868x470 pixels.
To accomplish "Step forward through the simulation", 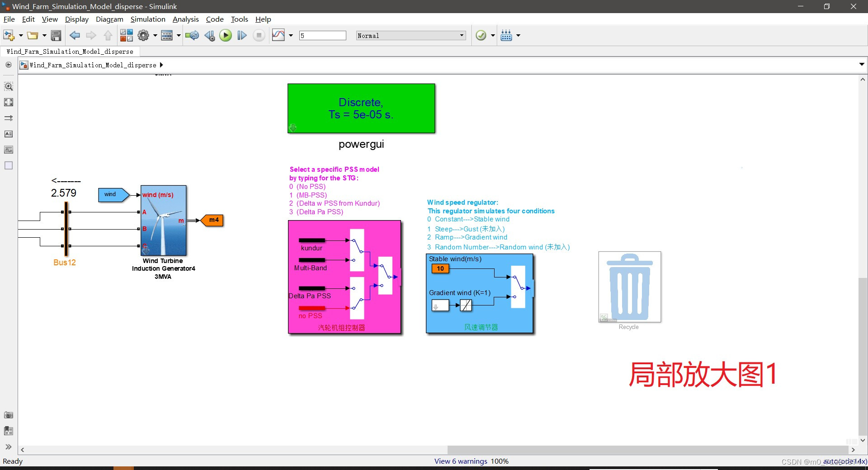I will coord(242,35).
